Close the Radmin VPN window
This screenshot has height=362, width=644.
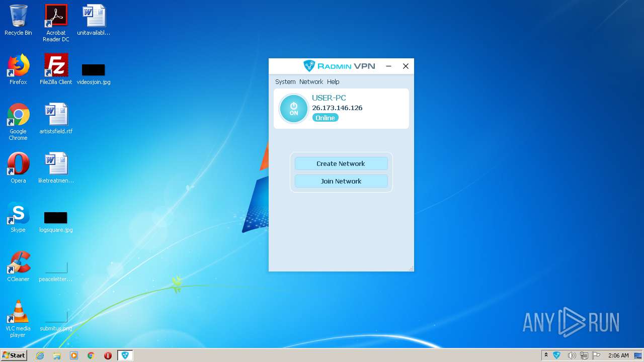[x=406, y=66]
